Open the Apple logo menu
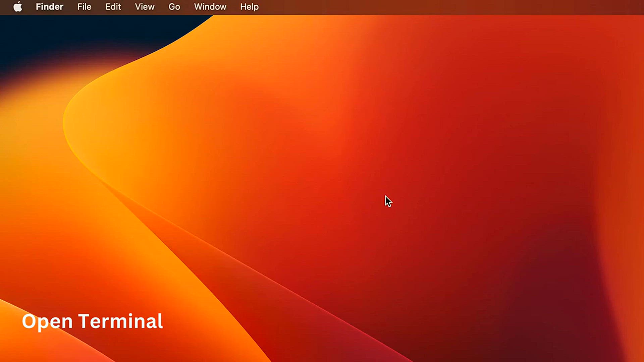The height and width of the screenshot is (362, 644). 18,7
